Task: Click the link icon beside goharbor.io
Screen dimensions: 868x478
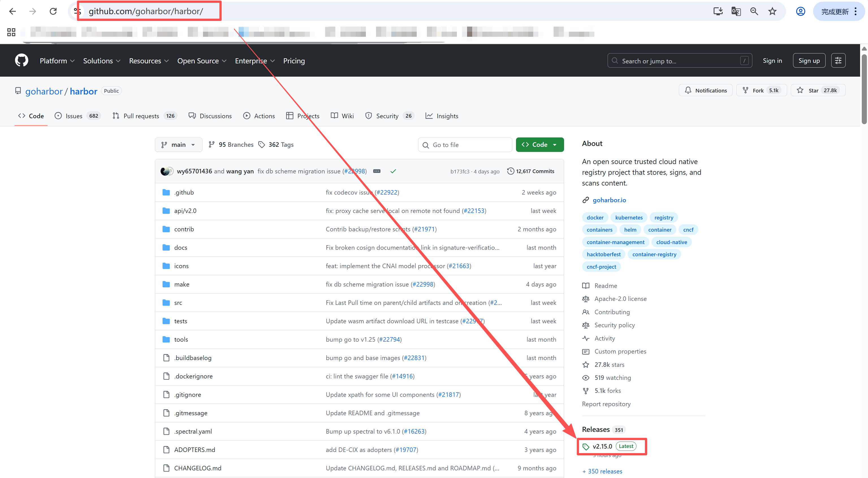Action: pos(586,200)
